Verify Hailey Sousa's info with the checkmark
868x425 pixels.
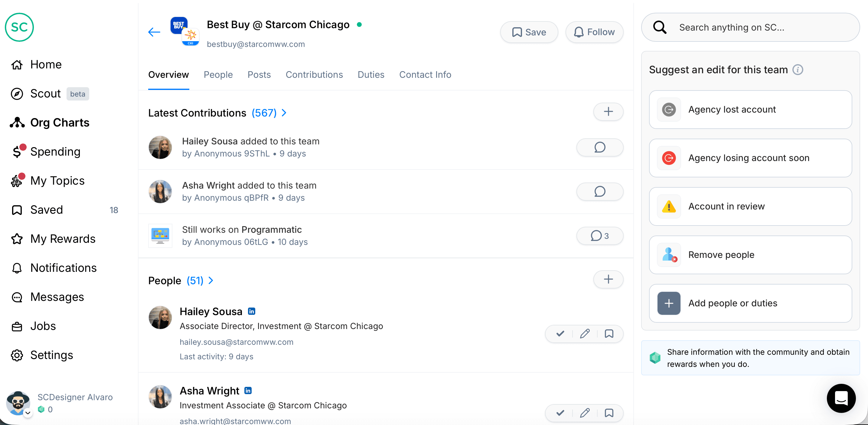tap(560, 333)
